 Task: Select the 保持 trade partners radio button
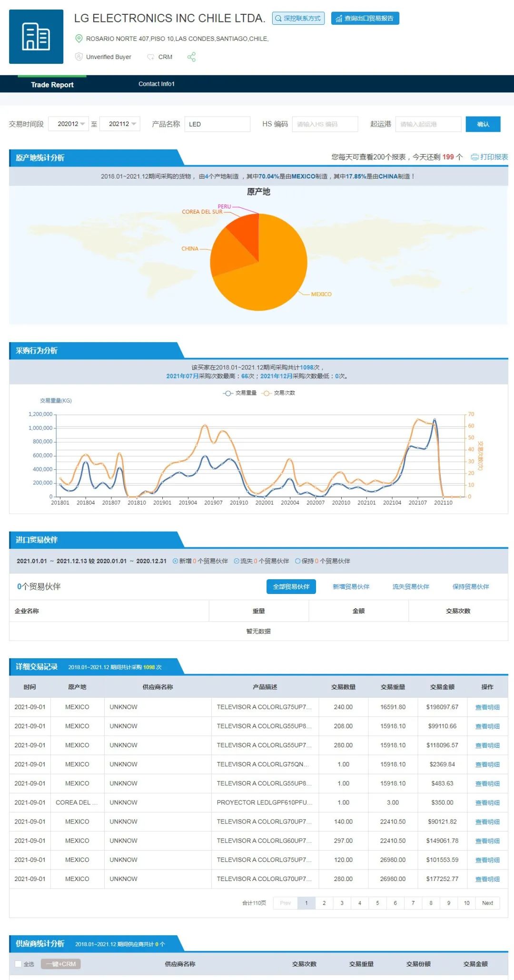click(x=298, y=561)
